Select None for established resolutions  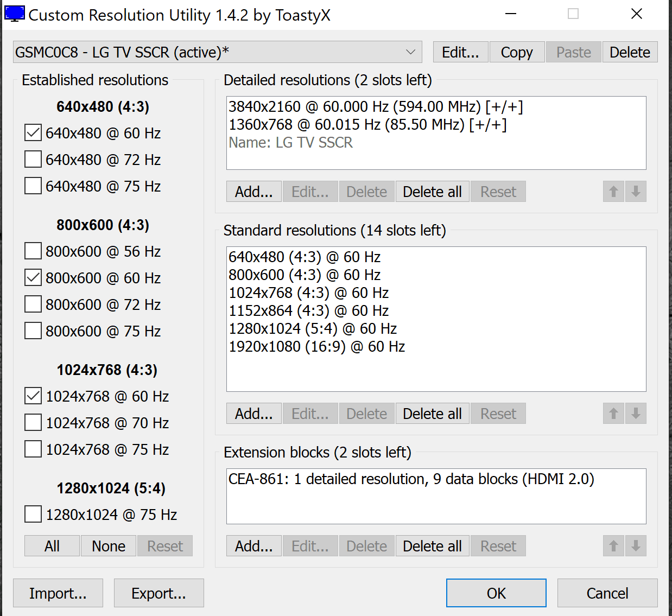pyautogui.click(x=109, y=546)
